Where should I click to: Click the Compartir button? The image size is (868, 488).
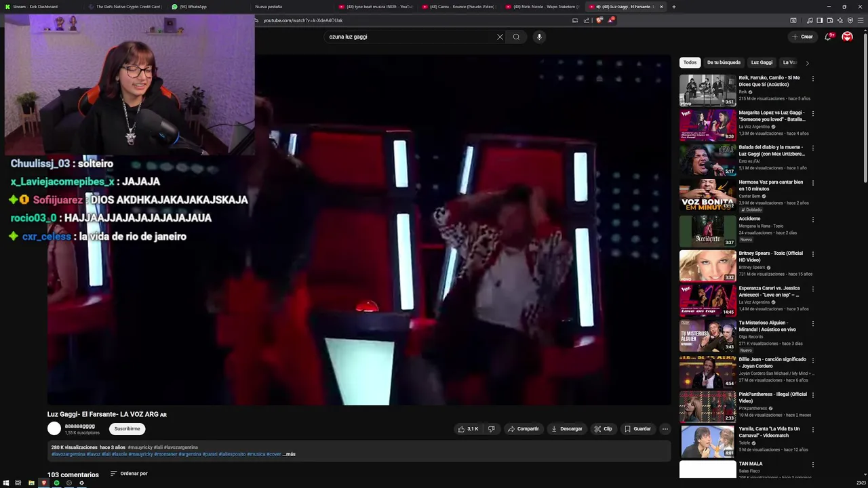point(523,428)
